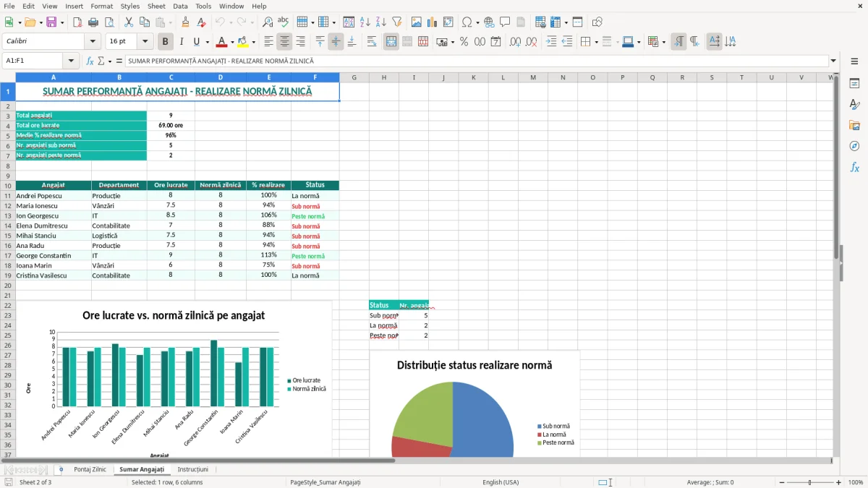Click the Clear Direct Formatting icon
The image size is (868, 488).
pyautogui.click(x=201, y=22)
